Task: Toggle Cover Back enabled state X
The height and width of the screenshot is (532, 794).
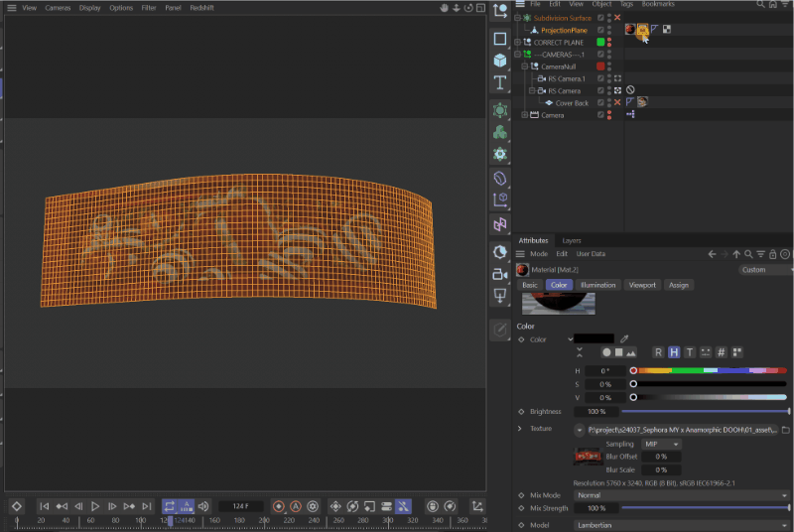Action: 617,102
